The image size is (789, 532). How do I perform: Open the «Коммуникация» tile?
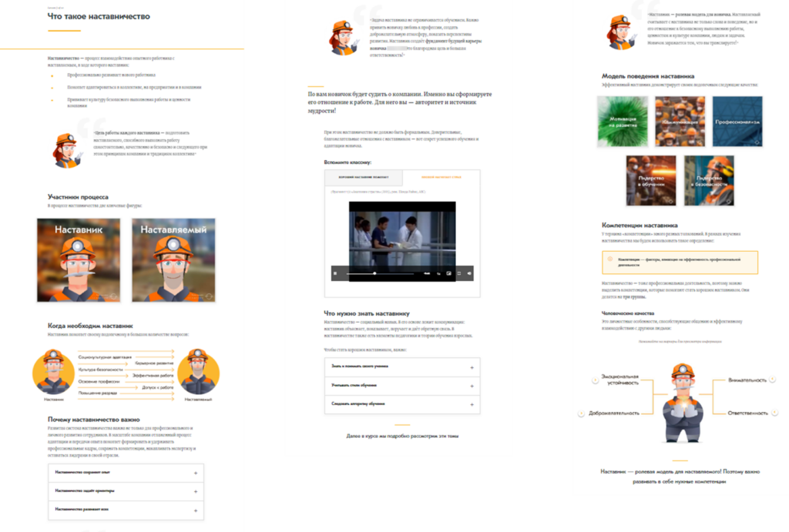click(680, 122)
